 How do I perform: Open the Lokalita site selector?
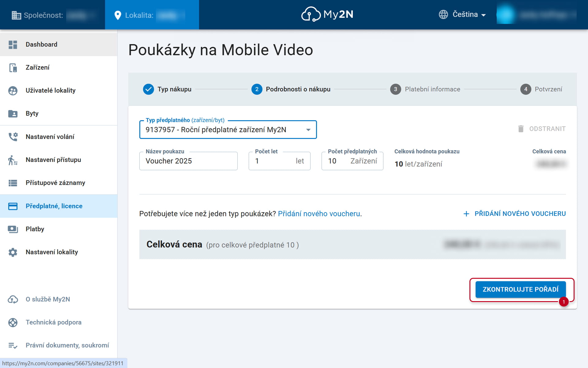152,15
